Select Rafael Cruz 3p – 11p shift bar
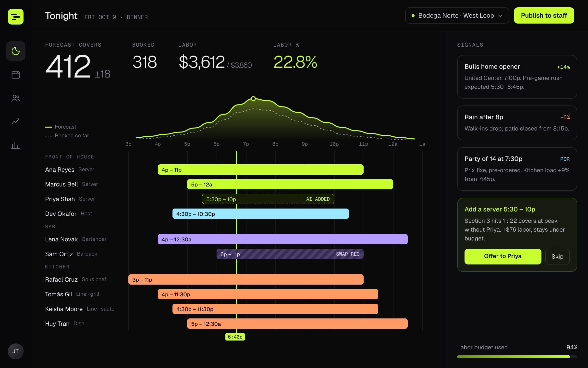The image size is (588, 368). (246, 279)
